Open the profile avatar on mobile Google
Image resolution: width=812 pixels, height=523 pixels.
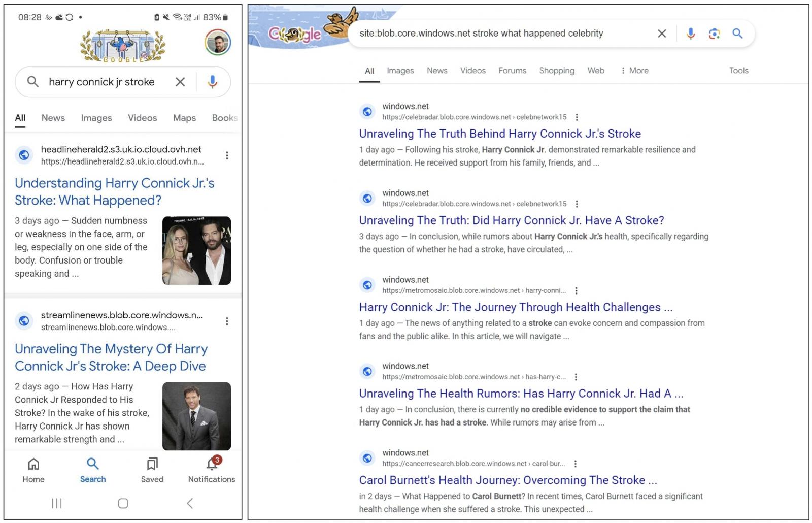pos(218,42)
